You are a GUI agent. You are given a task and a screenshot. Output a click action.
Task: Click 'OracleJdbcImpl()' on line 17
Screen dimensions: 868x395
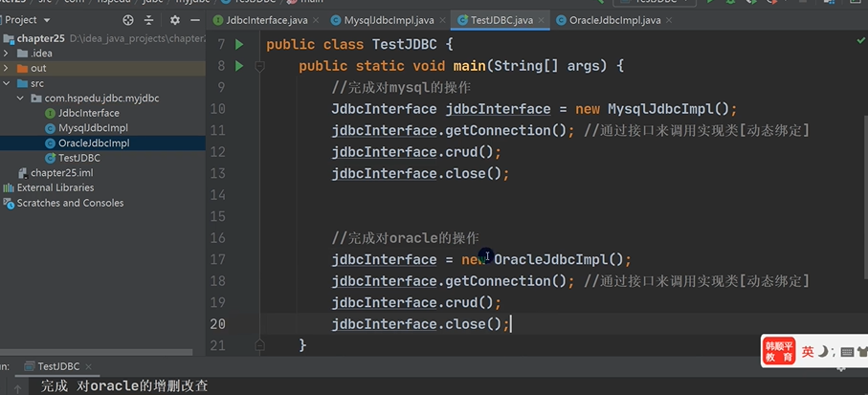pos(559,259)
